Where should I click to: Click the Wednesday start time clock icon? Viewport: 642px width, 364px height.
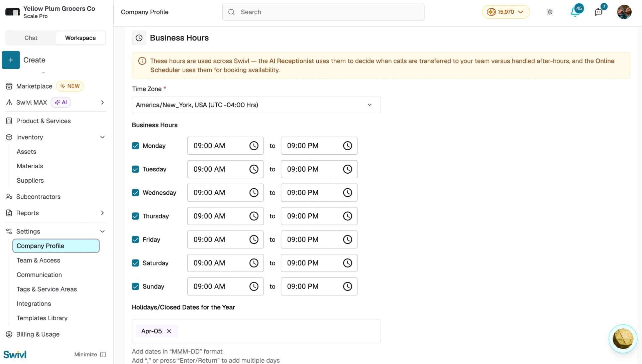coord(254,192)
